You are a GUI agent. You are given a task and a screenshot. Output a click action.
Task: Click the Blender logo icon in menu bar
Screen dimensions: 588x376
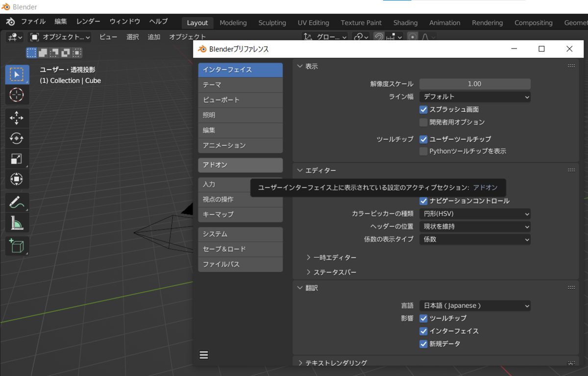tap(10, 22)
